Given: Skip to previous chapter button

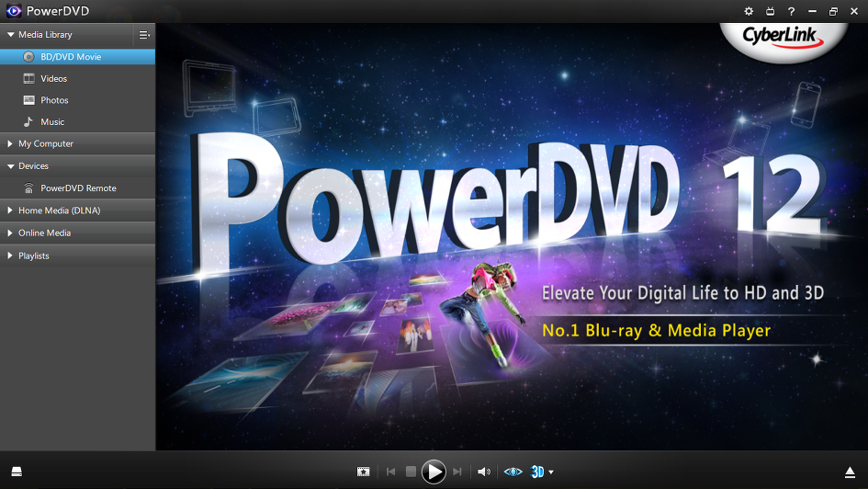Looking at the screenshot, I should (390, 472).
